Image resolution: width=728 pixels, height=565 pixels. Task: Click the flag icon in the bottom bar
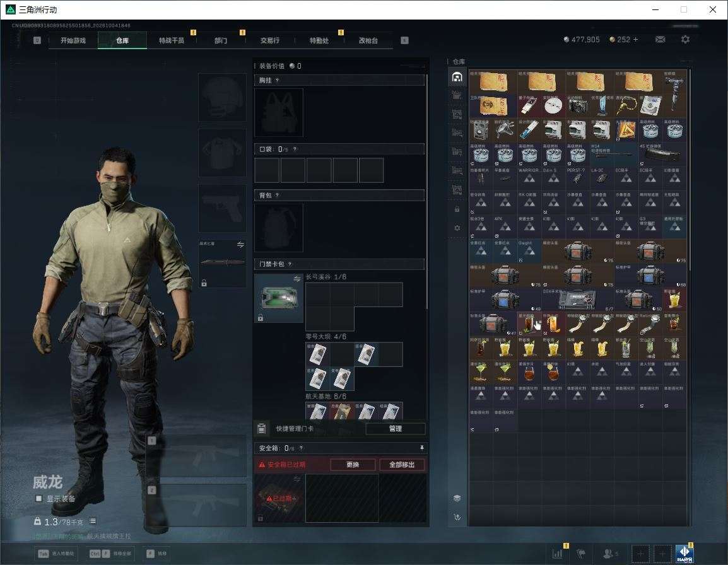(x=581, y=554)
